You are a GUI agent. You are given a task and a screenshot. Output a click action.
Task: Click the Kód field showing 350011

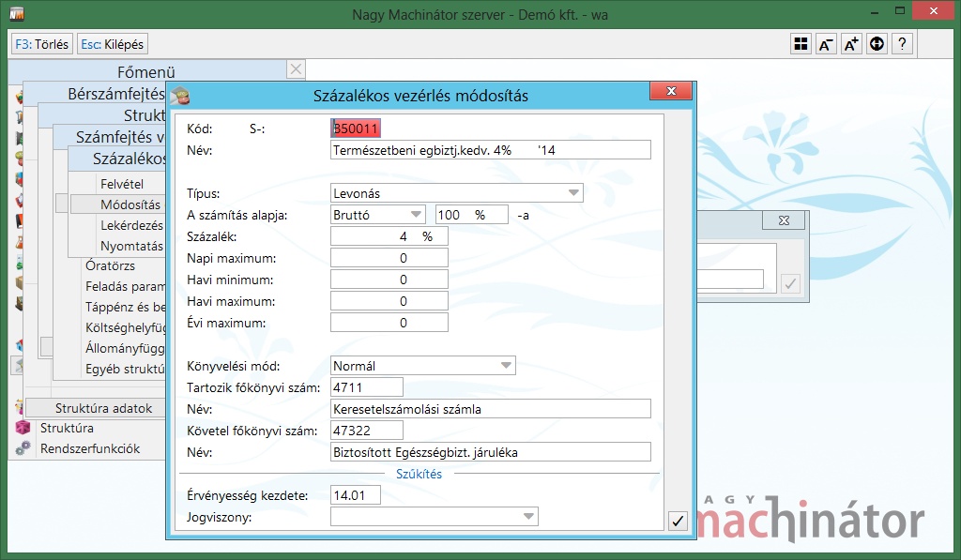[356, 129]
